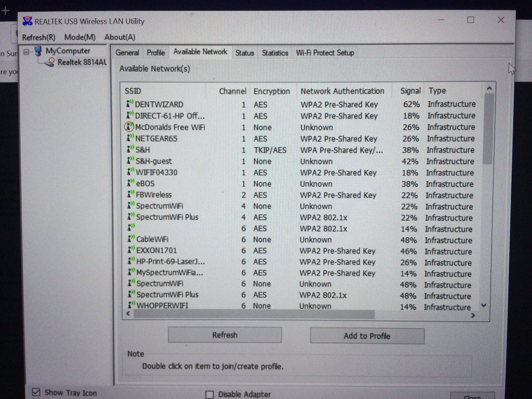The height and width of the screenshot is (399, 532).
Task: Open the Statistics tab
Action: click(275, 53)
